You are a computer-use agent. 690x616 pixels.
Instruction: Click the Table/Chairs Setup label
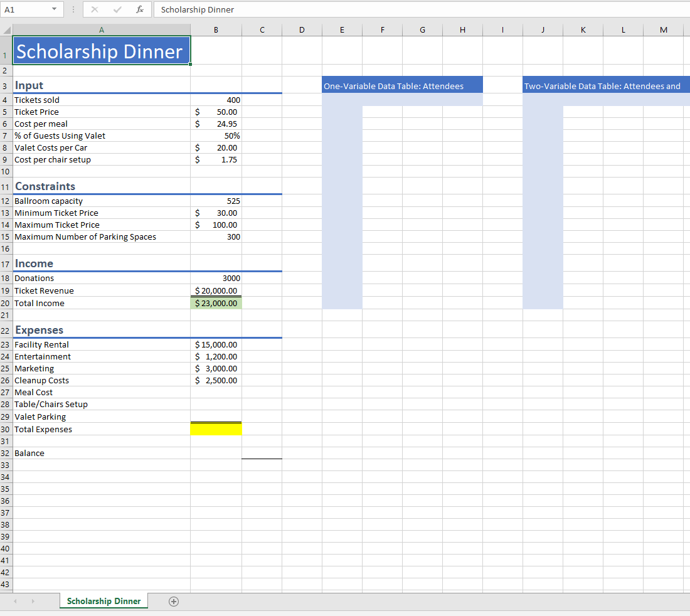(51, 405)
